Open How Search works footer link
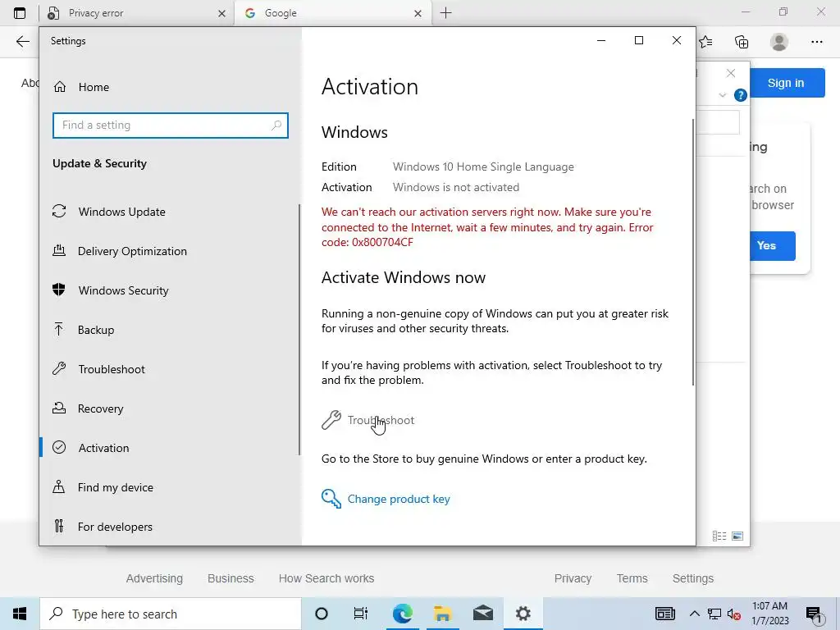 point(326,578)
